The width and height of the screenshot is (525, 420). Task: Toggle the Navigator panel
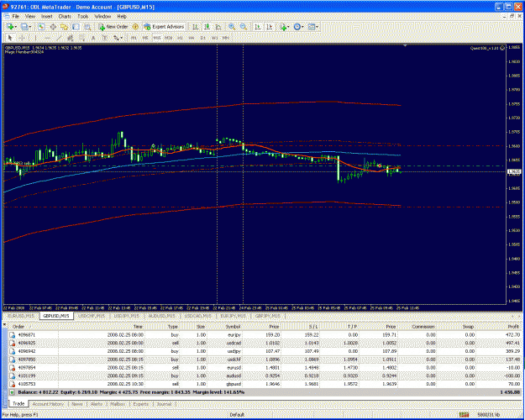click(64, 27)
